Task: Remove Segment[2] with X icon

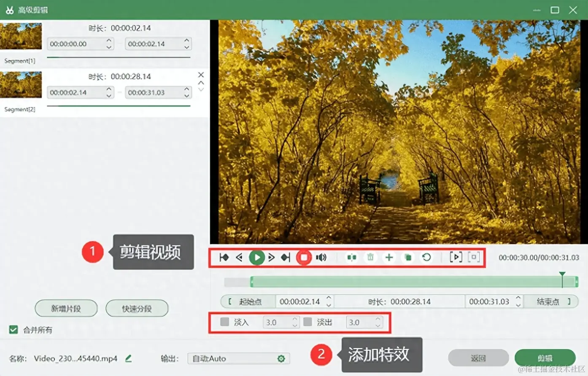Action: (201, 75)
